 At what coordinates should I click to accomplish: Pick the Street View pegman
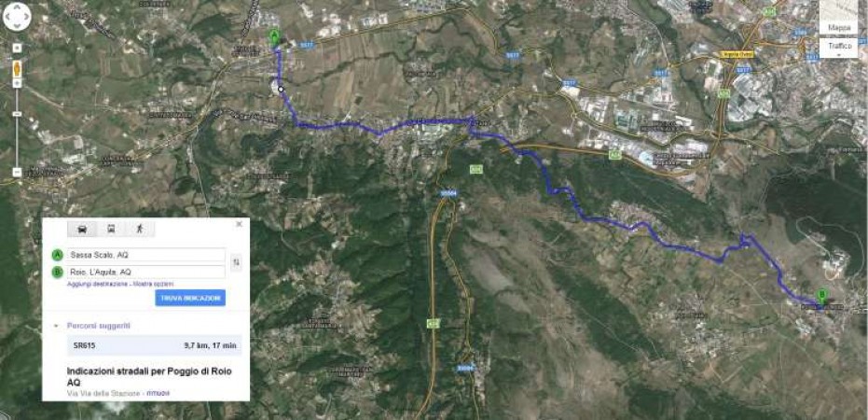(17, 69)
